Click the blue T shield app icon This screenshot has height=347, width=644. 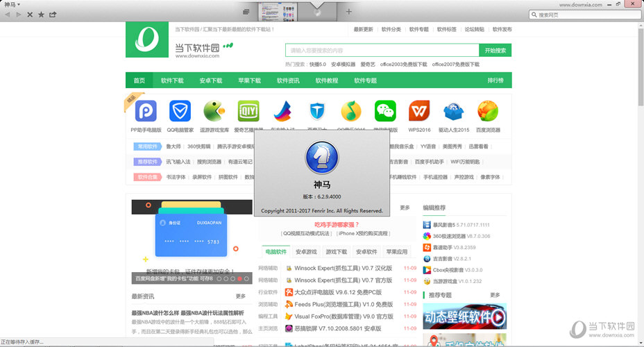tap(317, 111)
